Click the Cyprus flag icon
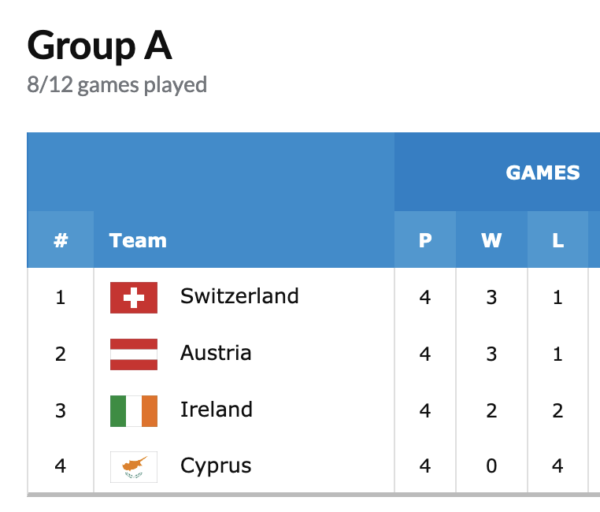 pyautogui.click(x=133, y=466)
